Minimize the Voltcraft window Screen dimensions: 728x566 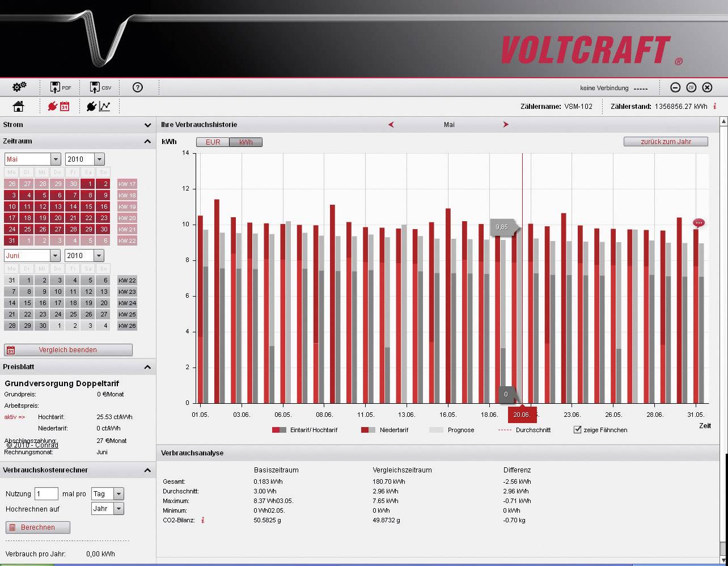click(x=675, y=87)
